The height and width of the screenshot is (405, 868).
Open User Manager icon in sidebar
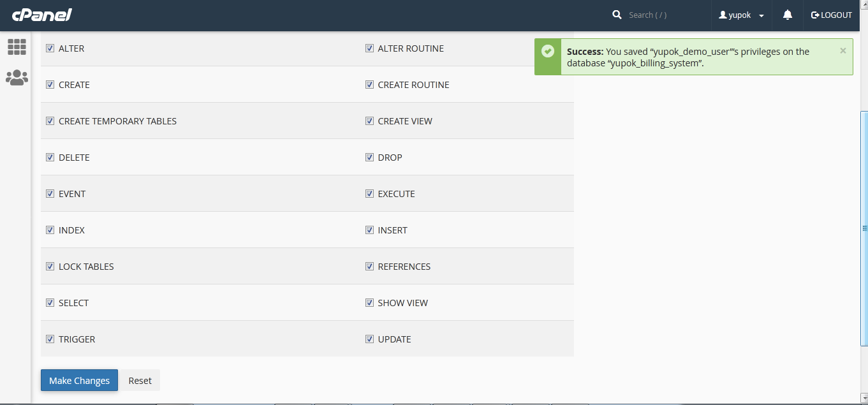coord(17,78)
